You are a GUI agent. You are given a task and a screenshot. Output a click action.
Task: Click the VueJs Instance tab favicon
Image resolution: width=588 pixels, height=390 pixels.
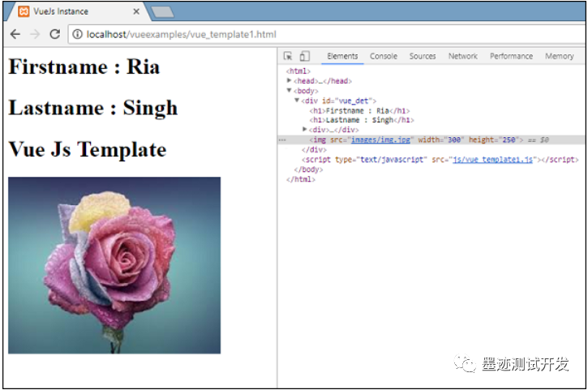[x=24, y=11]
